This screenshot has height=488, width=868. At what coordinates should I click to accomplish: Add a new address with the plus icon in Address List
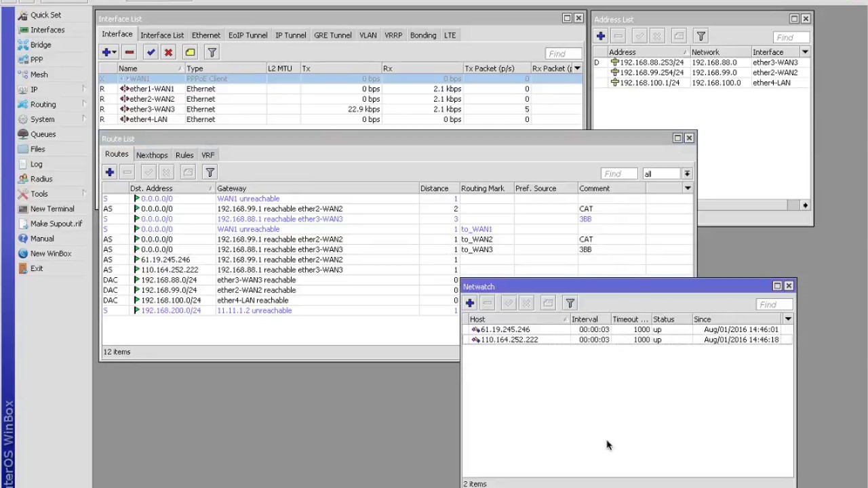pyautogui.click(x=601, y=36)
